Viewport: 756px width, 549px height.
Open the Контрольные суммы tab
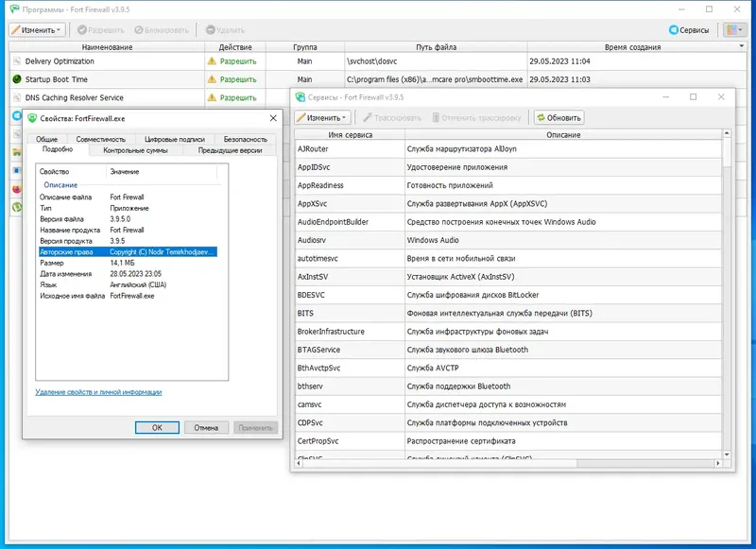pos(135,150)
